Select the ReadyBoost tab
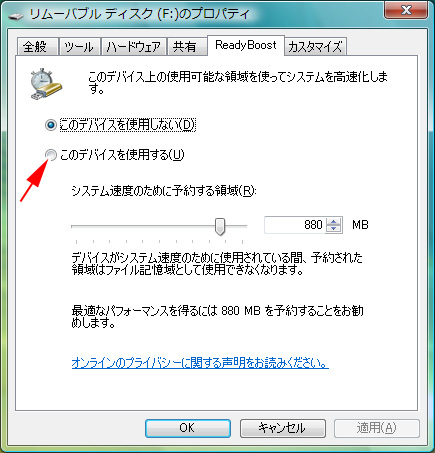The image size is (435, 453). (246, 45)
